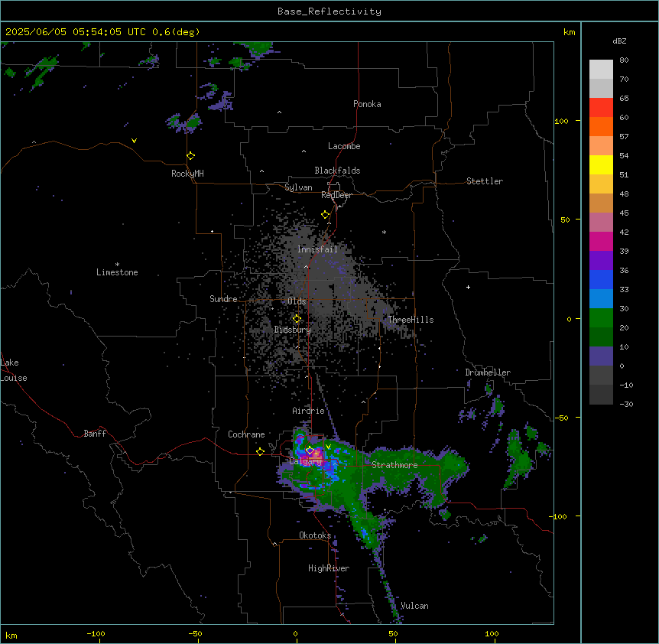This screenshot has width=659, height=644.
Task: Click the dBZ legend heading
Action: (x=619, y=41)
